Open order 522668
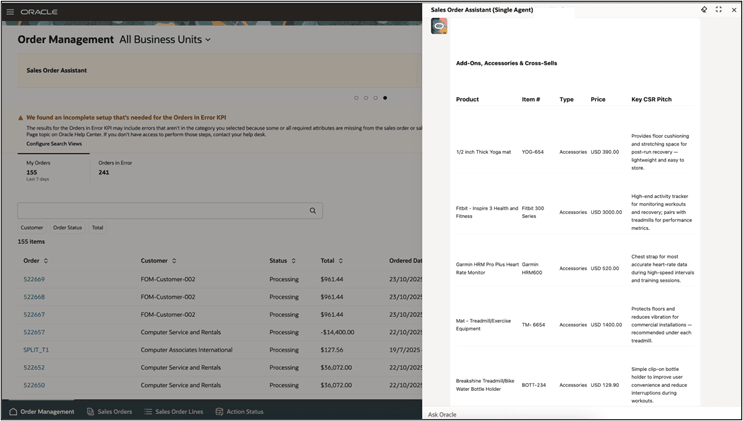The width and height of the screenshot is (743, 421). 34,297
